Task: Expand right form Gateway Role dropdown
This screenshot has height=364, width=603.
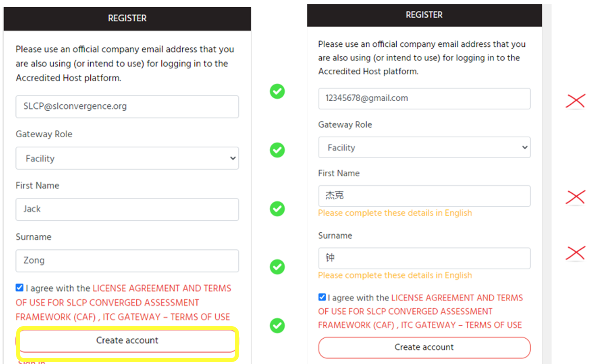Action: [x=424, y=147]
